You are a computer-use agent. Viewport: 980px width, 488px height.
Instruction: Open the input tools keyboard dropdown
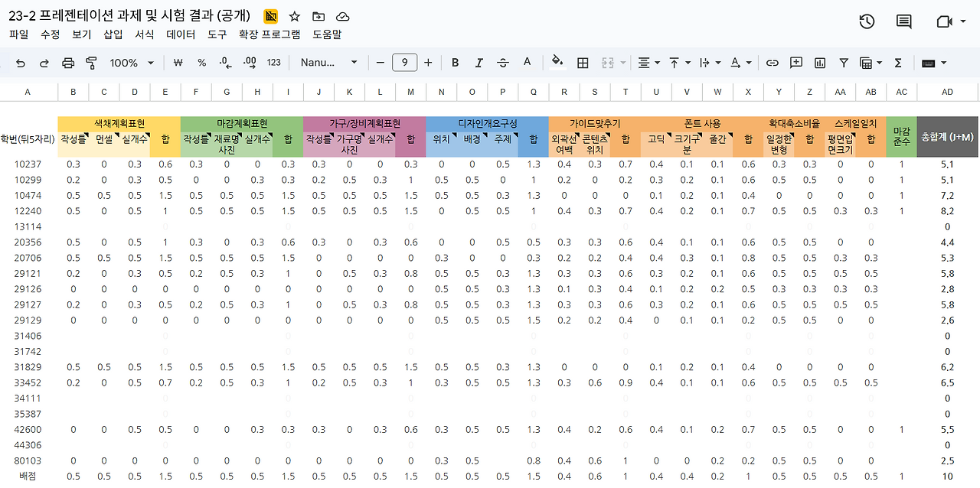pyautogui.click(x=934, y=63)
